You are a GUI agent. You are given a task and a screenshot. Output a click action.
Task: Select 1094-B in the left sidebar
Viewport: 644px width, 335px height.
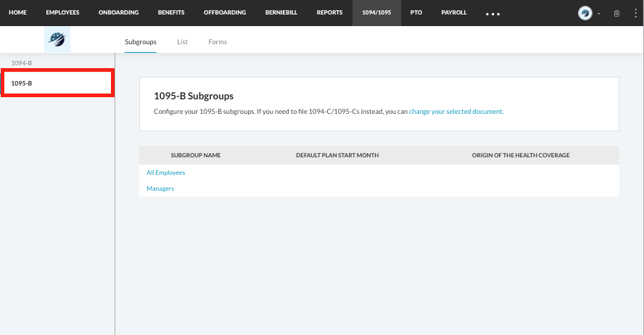(22, 63)
